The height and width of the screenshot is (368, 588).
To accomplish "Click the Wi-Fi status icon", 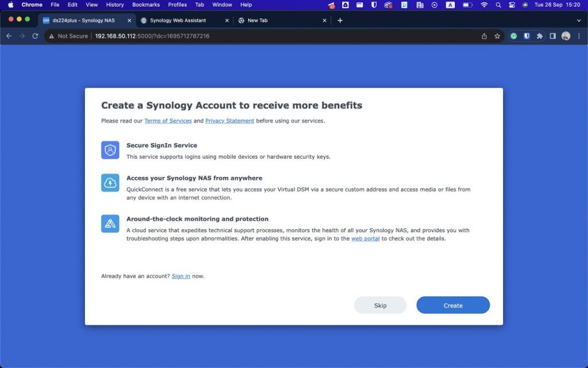I will click(484, 5).
